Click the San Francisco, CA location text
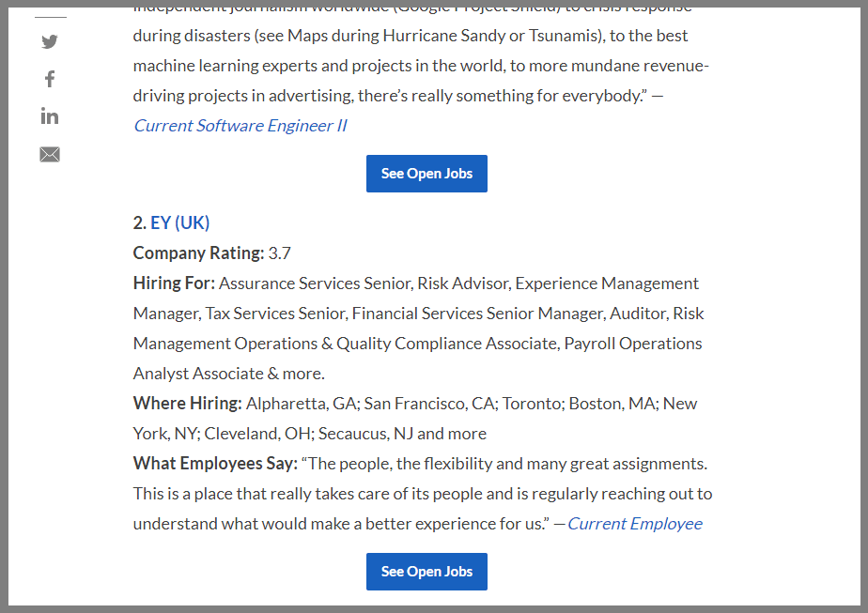868x613 pixels. (428, 404)
